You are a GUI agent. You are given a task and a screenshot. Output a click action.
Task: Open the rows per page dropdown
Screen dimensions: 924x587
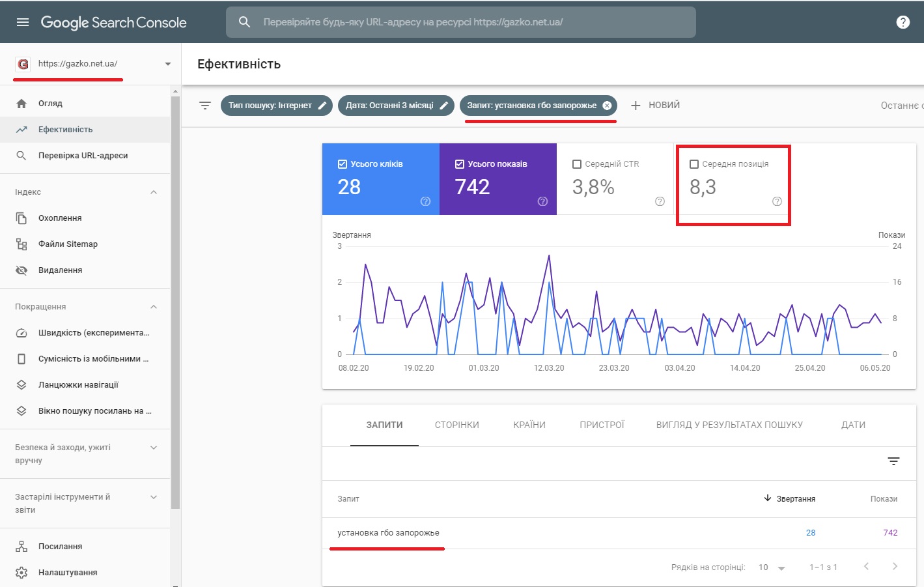(772, 567)
